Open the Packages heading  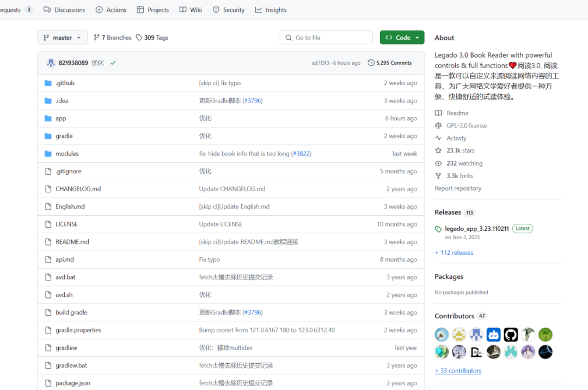[449, 276]
